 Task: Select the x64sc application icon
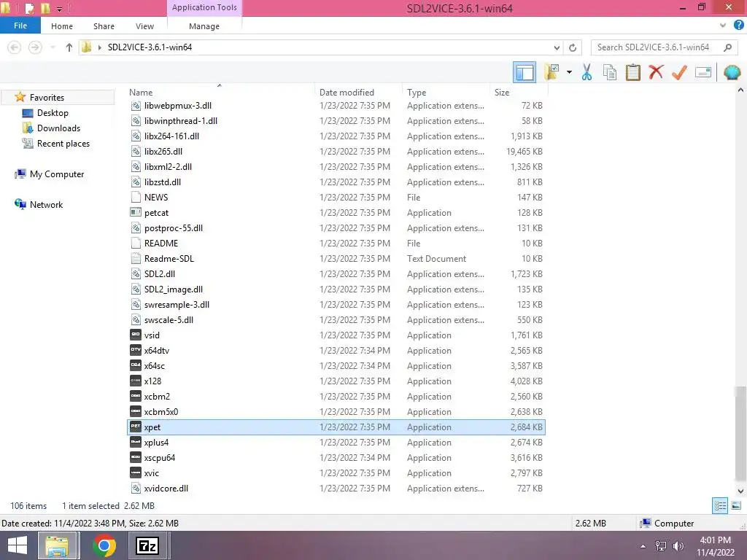tap(136, 365)
